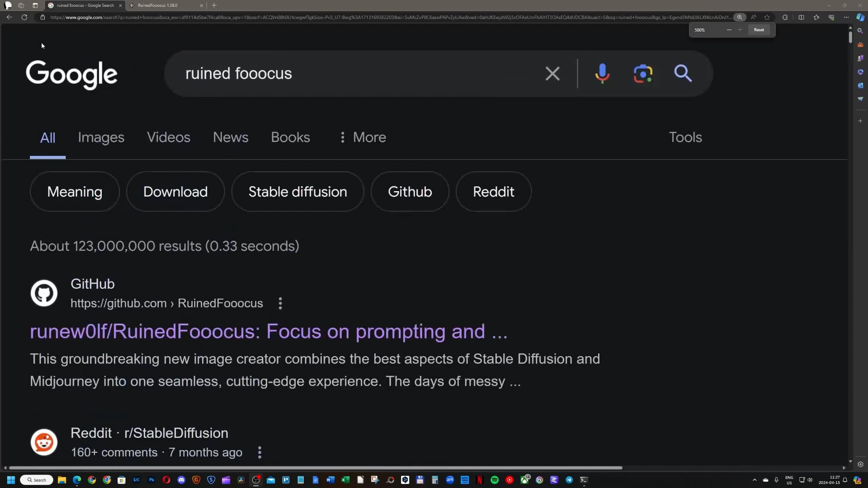
Task: Open the Settings and more menu
Action: click(846, 17)
